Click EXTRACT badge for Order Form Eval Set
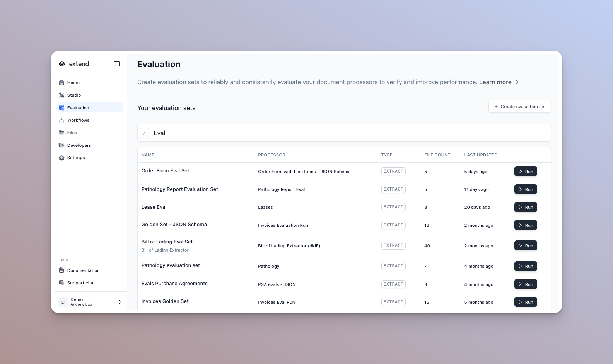The image size is (613, 364). point(393,171)
